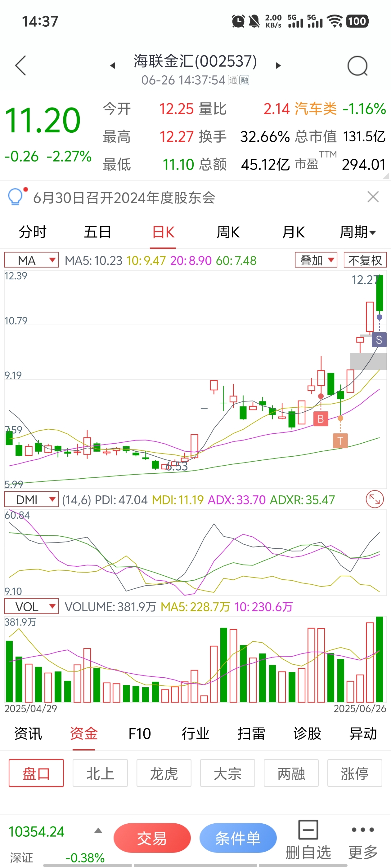Open the 叠加 overlay dropdown
Screen dimensions: 391x868
click(x=316, y=260)
